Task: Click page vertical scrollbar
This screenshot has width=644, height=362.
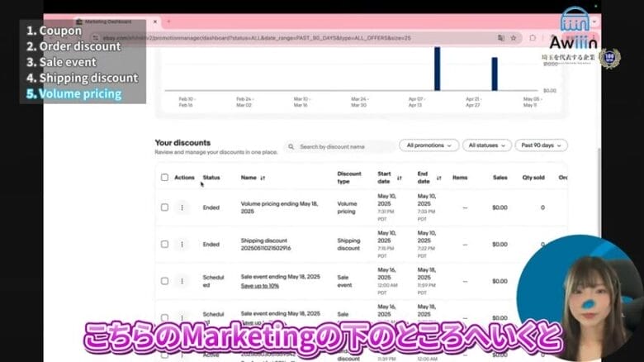Action: pos(599,191)
